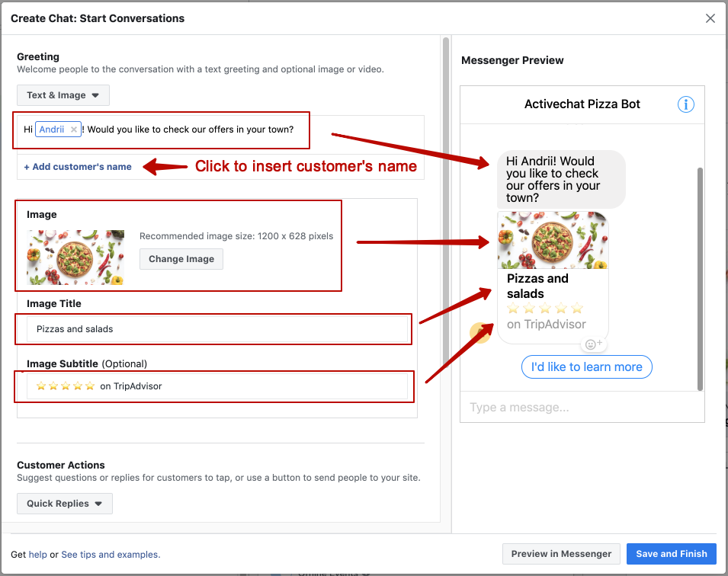Click the Add customer's name link

click(78, 167)
